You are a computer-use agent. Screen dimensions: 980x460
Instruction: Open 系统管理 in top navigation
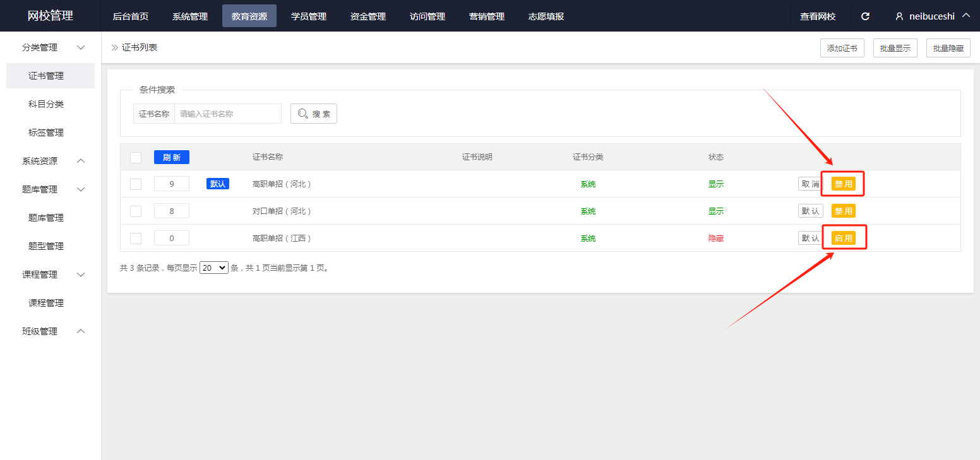tap(190, 16)
